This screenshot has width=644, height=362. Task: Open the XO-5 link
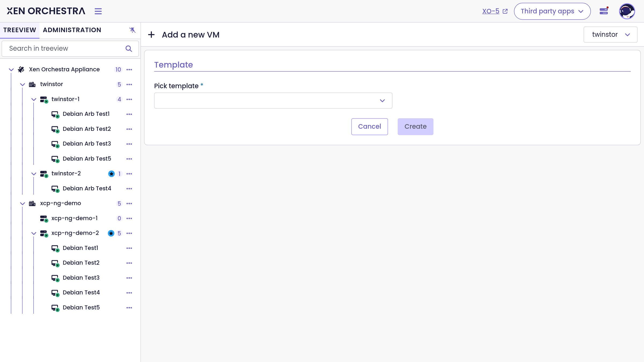pos(491,11)
